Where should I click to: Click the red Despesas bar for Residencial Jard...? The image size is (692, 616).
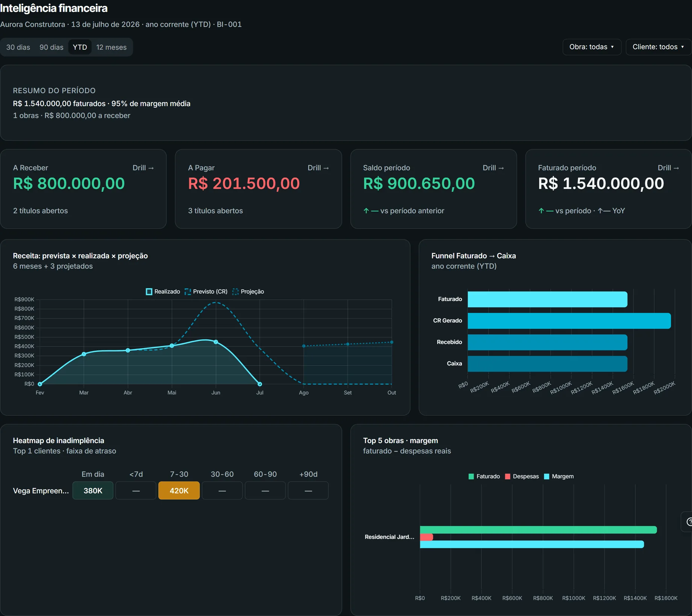pos(426,537)
